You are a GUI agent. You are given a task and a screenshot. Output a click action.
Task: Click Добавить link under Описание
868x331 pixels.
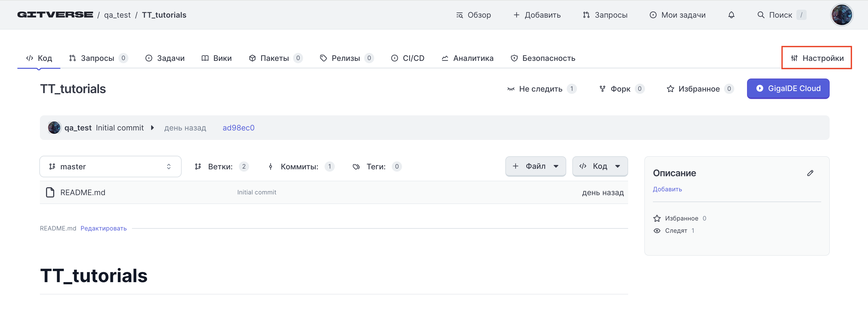click(x=667, y=189)
